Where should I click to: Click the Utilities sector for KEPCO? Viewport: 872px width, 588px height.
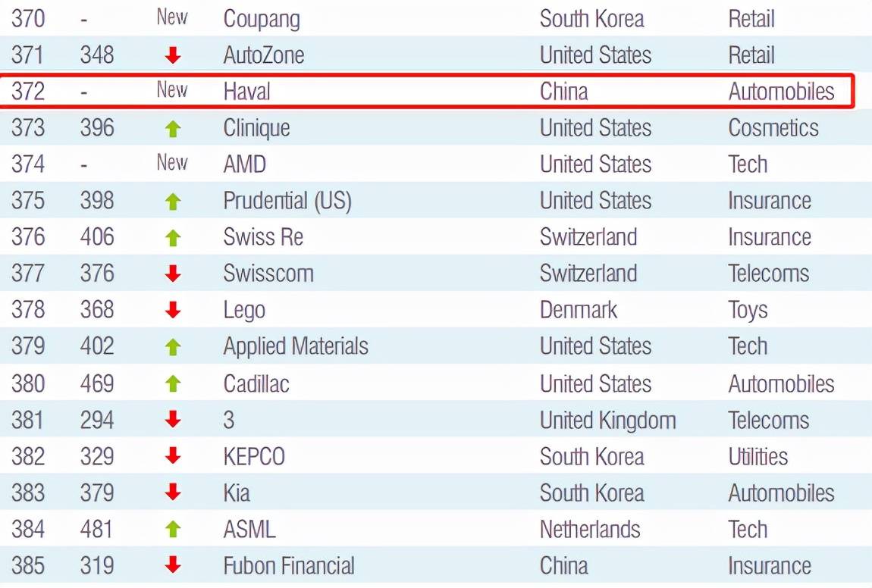click(x=758, y=456)
